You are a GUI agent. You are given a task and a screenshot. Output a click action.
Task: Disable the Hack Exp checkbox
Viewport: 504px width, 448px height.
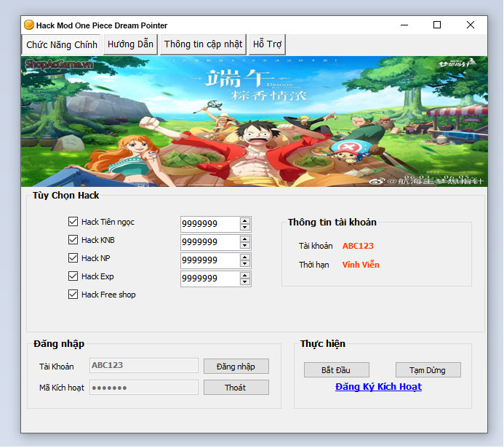coord(73,276)
